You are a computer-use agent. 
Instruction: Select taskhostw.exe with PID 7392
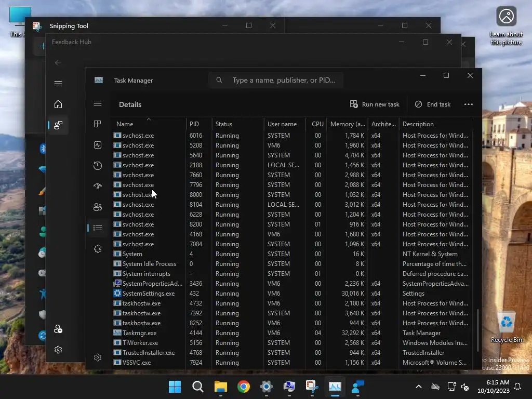click(x=292, y=313)
